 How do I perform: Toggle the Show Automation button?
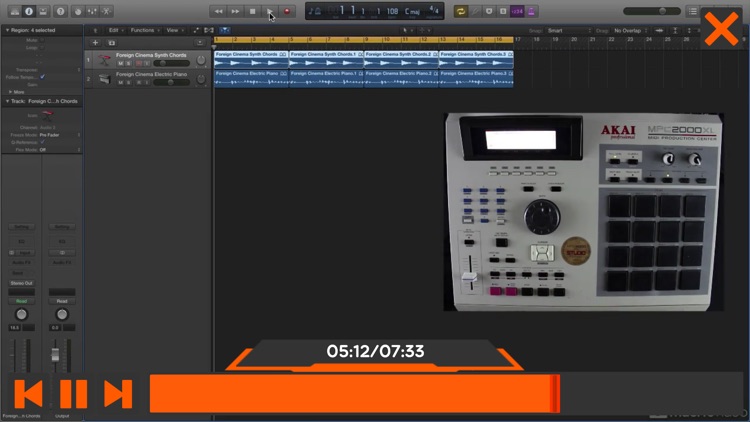[x=196, y=30]
